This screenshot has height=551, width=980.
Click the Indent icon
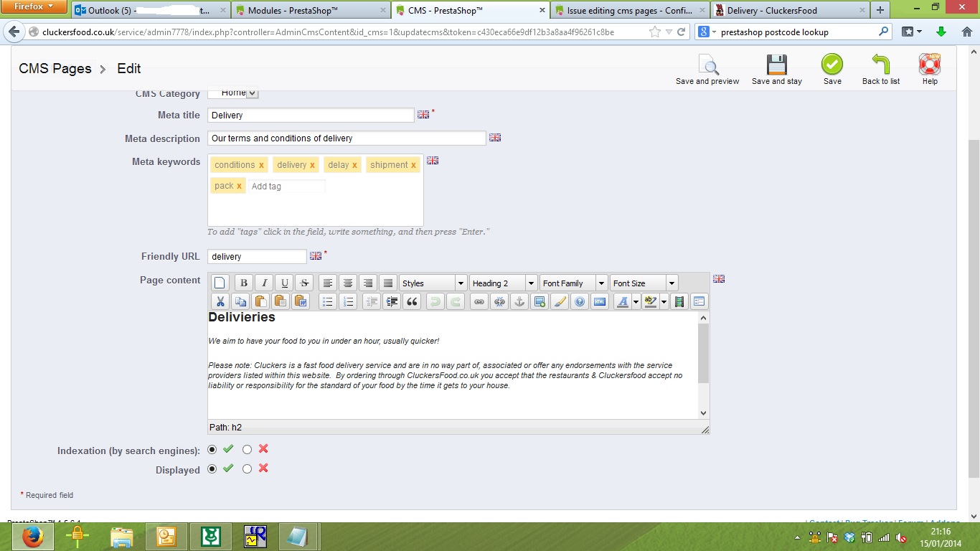392,302
